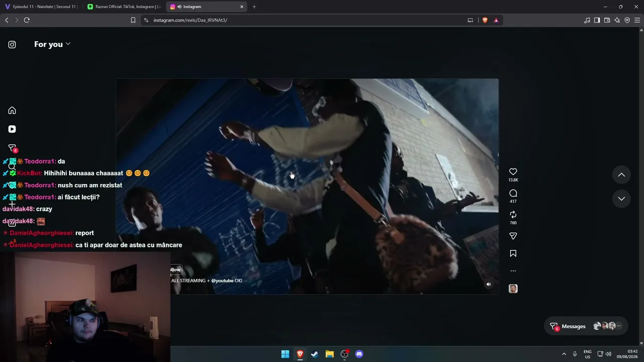Open Brave Rewards
Screen dimensions: 644x362
[x=496, y=20]
